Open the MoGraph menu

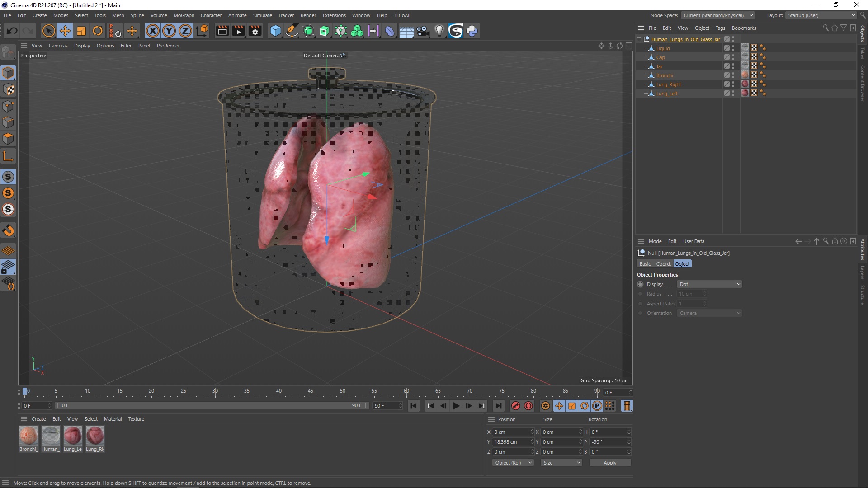click(x=184, y=15)
